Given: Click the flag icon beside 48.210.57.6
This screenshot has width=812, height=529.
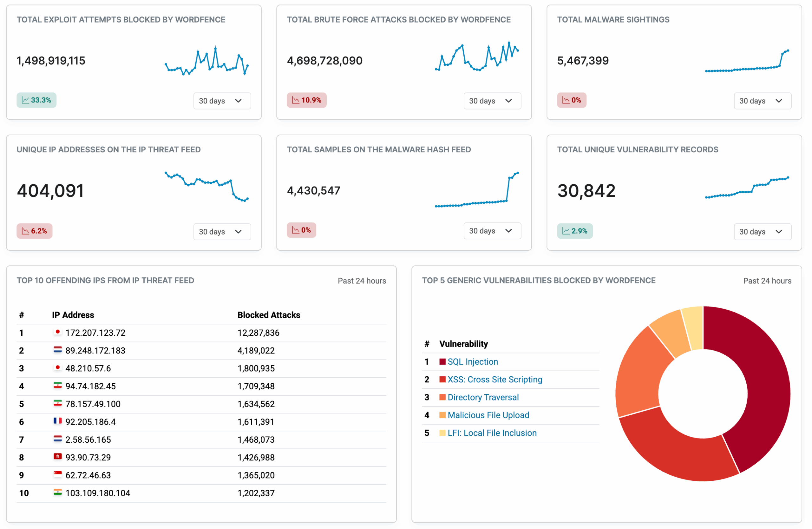Looking at the screenshot, I should tap(58, 367).
